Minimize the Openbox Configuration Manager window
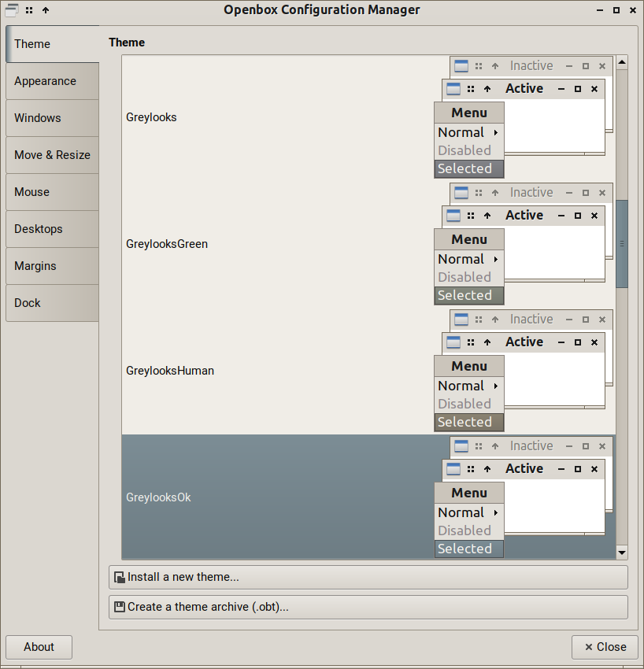Viewport: 644px width, 669px height. [600, 10]
